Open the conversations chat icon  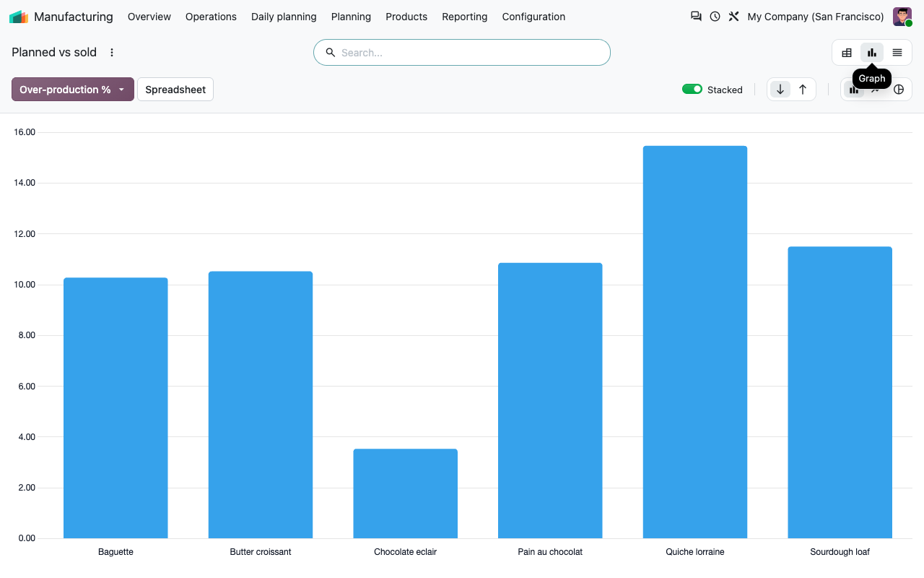pos(696,16)
